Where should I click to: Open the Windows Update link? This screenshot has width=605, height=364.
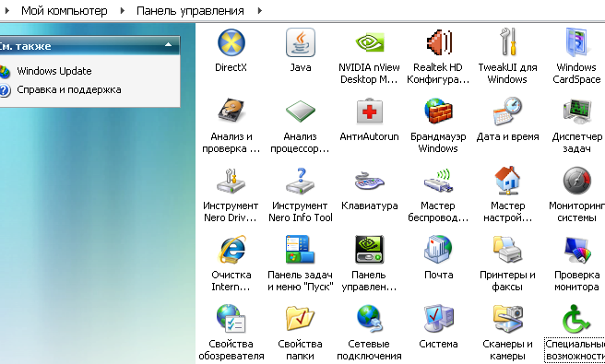[54, 71]
